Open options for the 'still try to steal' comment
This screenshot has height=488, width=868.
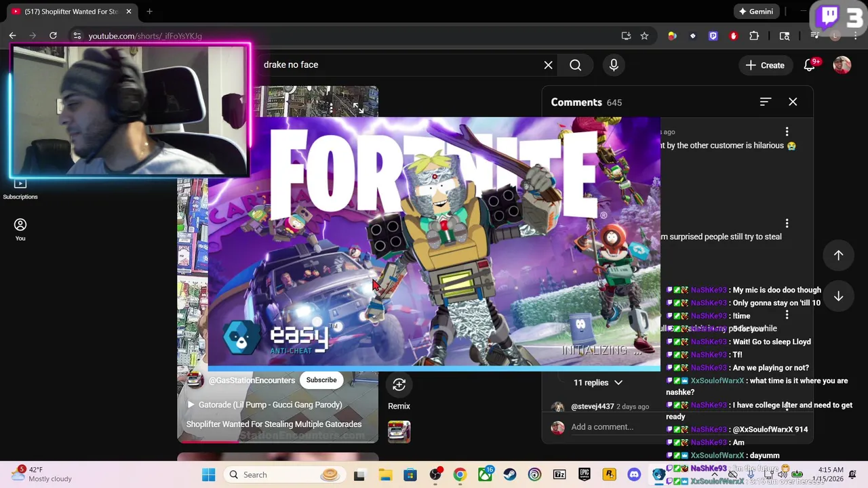tap(787, 223)
